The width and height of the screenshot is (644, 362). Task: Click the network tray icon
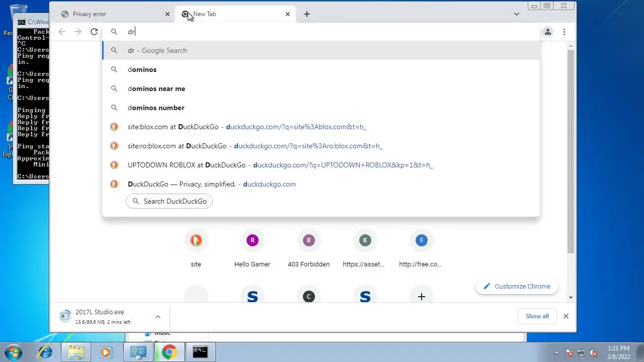click(581, 352)
